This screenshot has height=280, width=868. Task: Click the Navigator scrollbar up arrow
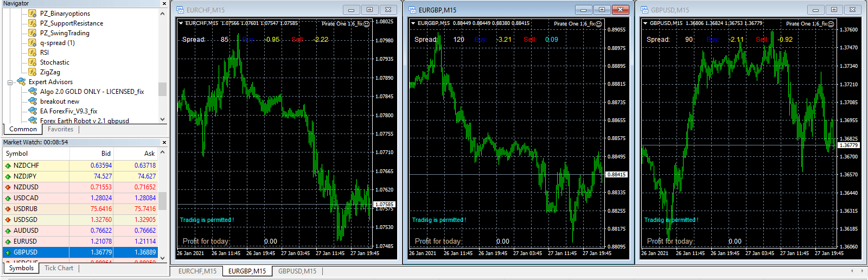(x=162, y=14)
